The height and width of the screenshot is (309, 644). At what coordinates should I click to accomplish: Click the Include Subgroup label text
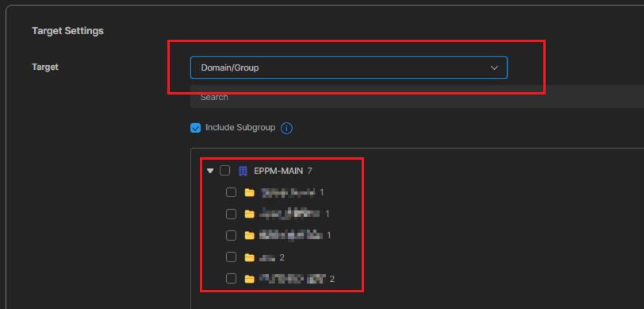tap(240, 128)
